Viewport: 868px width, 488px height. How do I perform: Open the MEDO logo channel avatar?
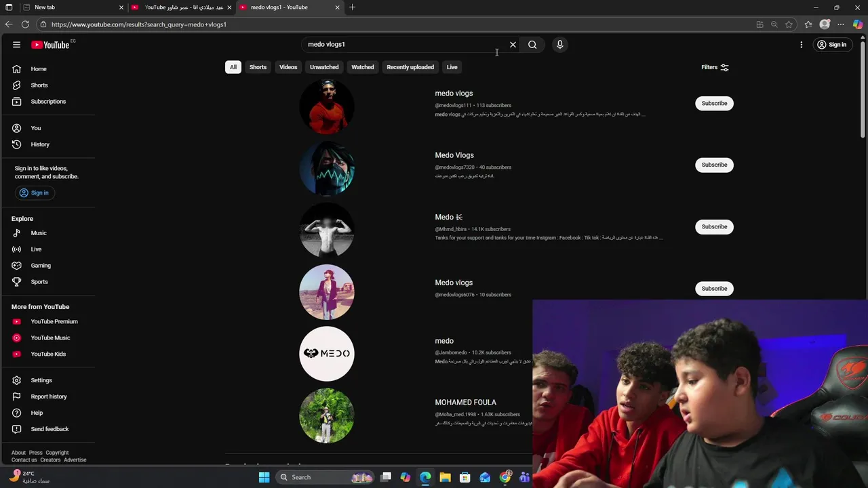[x=327, y=354]
